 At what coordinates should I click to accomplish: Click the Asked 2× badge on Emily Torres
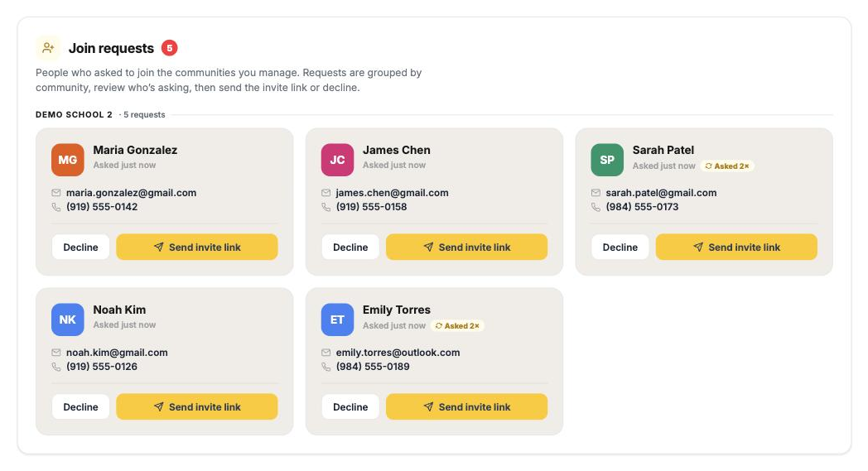pos(457,326)
